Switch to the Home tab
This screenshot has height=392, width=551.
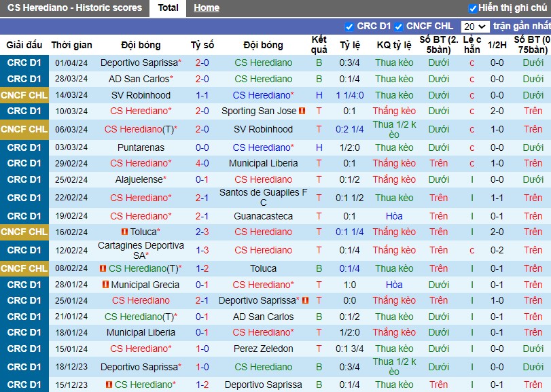[207, 7]
